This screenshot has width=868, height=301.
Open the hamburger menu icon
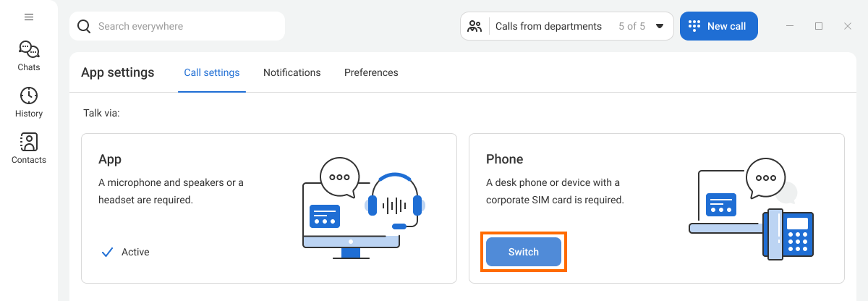(x=29, y=17)
